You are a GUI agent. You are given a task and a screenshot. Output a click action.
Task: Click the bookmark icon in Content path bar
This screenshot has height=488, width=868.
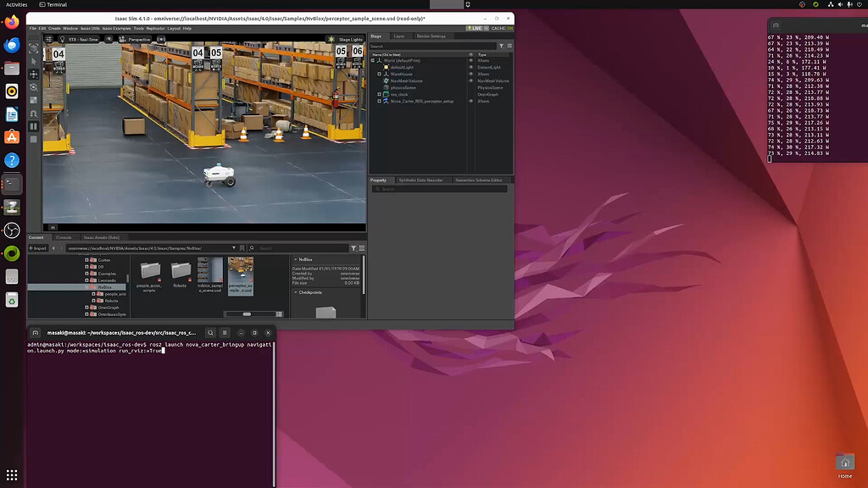(242, 248)
